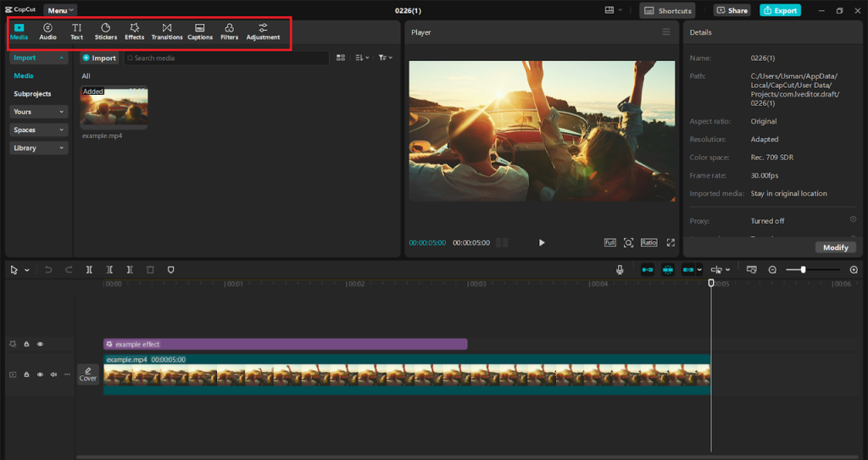Open the Effects panel
Screen dimensions: 868x460
pyautogui.click(x=134, y=31)
